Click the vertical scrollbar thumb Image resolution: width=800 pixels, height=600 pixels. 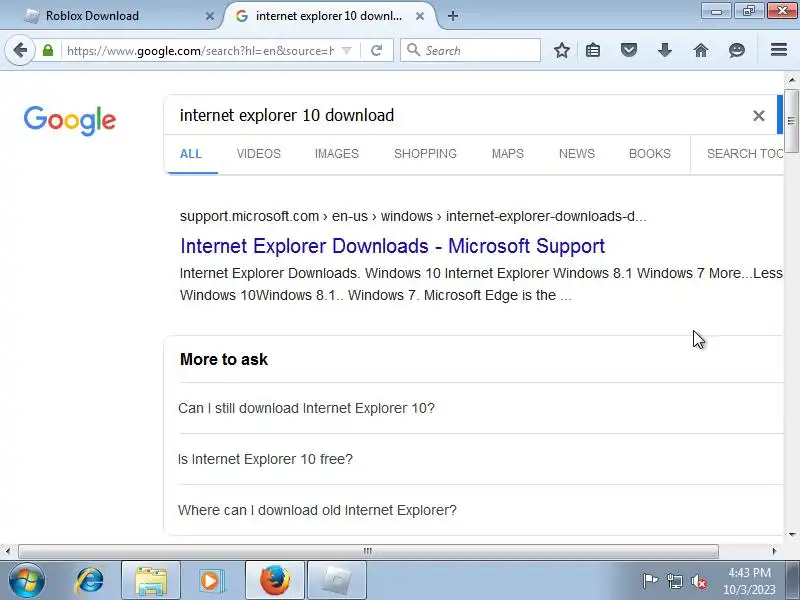791,120
